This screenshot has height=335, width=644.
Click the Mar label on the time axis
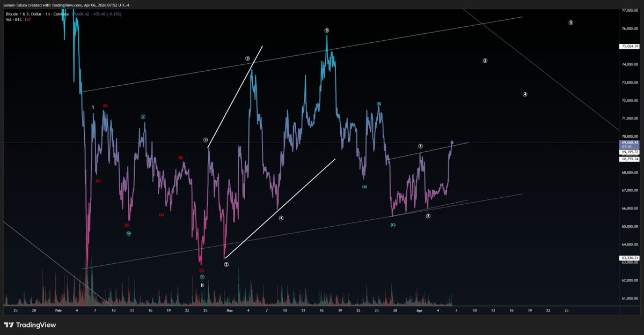tap(231, 311)
